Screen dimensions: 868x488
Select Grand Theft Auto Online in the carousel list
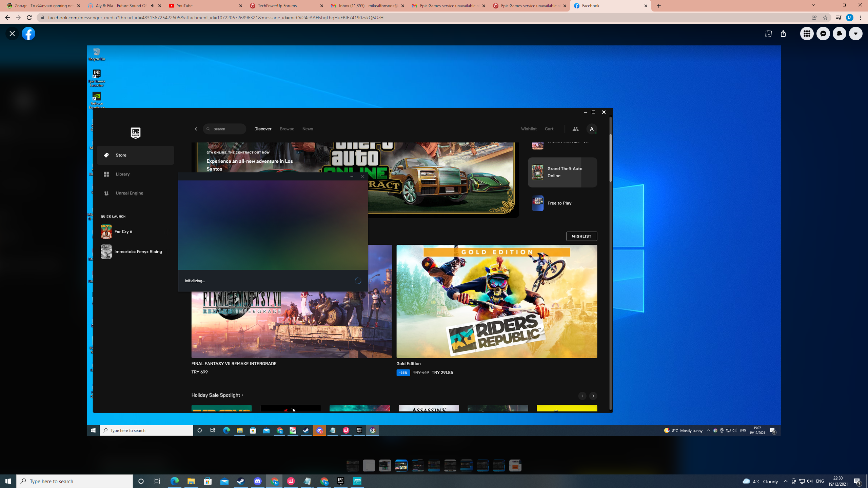(x=562, y=172)
